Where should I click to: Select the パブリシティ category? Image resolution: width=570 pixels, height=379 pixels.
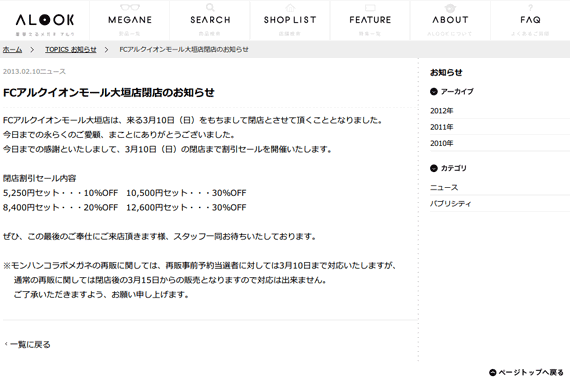coord(450,203)
